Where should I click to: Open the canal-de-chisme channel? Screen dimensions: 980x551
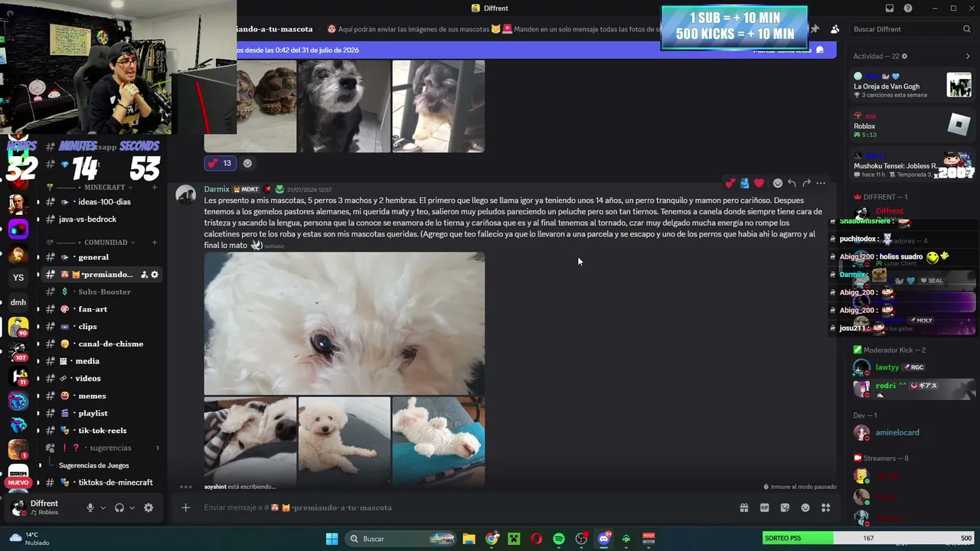(x=100, y=344)
